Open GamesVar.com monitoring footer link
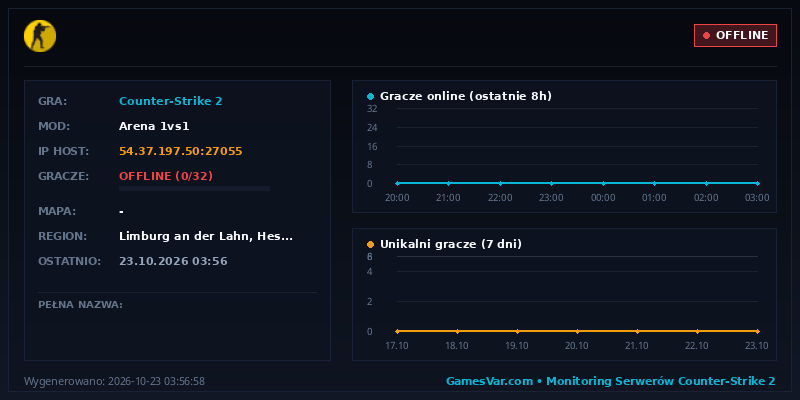800x400 pixels. [x=611, y=381]
